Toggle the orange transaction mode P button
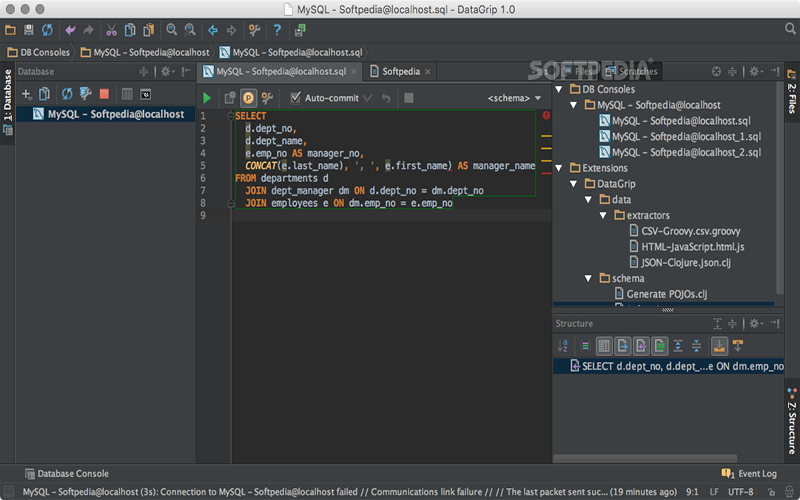 pos(248,97)
